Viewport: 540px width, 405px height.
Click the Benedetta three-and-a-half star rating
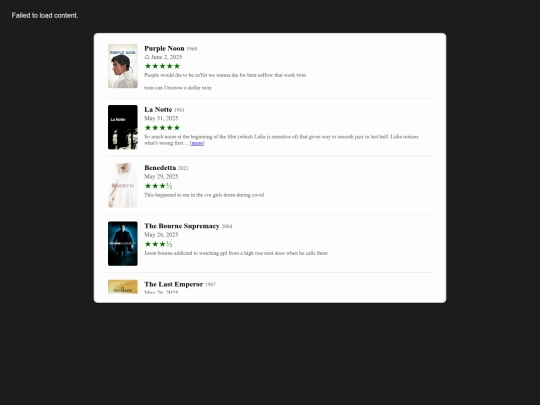point(158,186)
